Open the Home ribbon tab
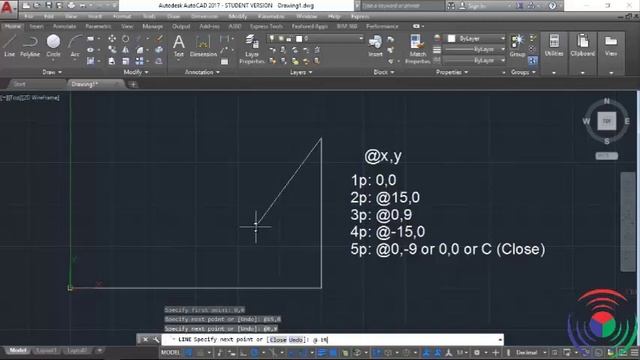This screenshot has height=360, width=640. pos(13,26)
